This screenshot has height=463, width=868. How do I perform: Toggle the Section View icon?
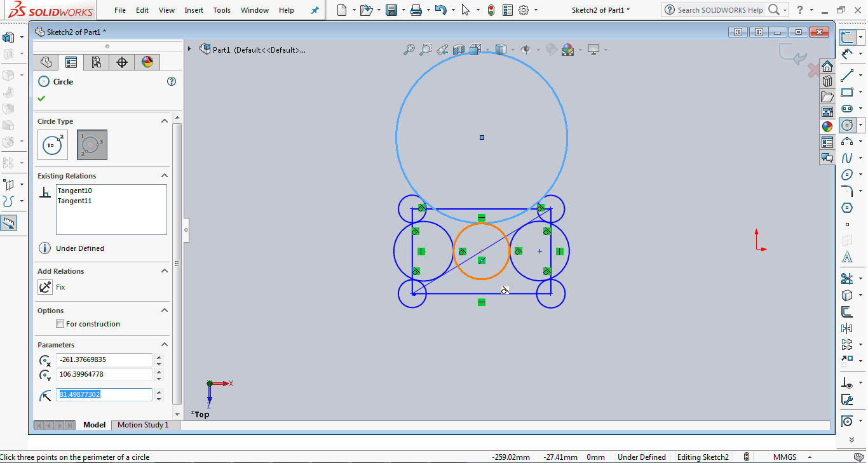pyautogui.click(x=458, y=50)
